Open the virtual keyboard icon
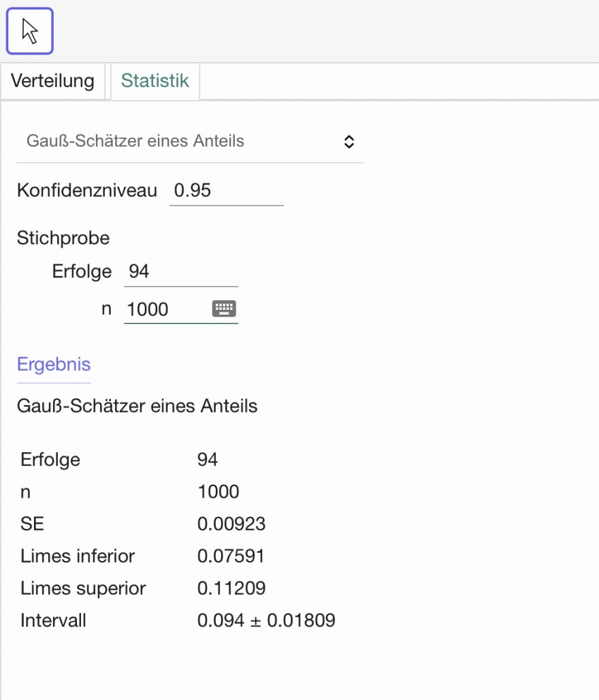 pos(224,308)
